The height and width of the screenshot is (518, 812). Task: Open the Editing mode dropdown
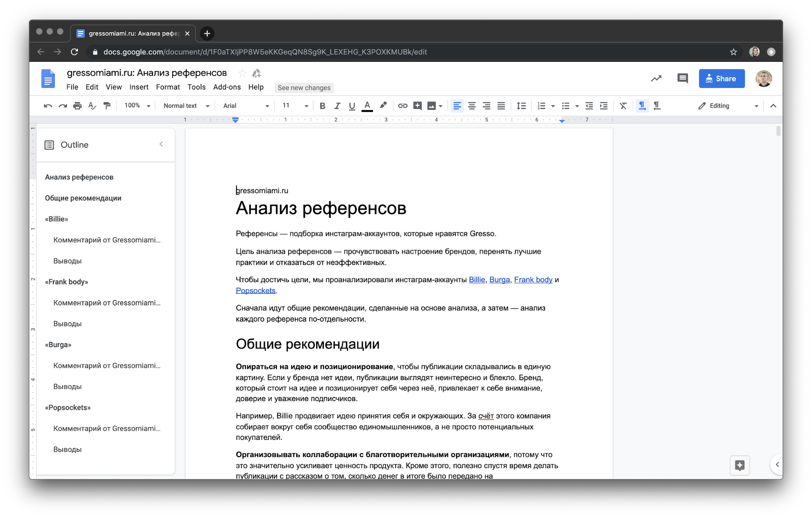(x=728, y=106)
